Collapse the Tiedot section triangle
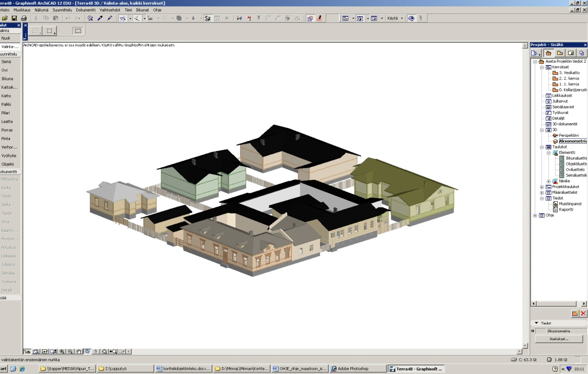The width and height of the screenshot is (588, 374). (x=536, y=323)
